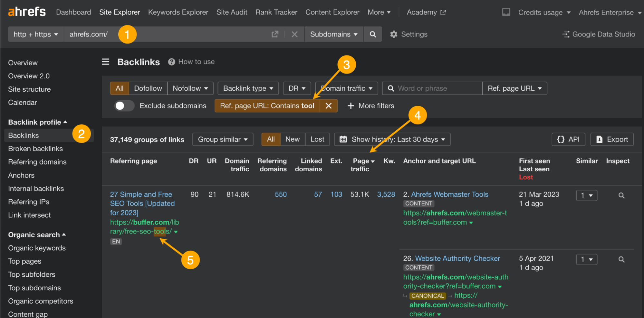Open the Settings gear icon

394,34
